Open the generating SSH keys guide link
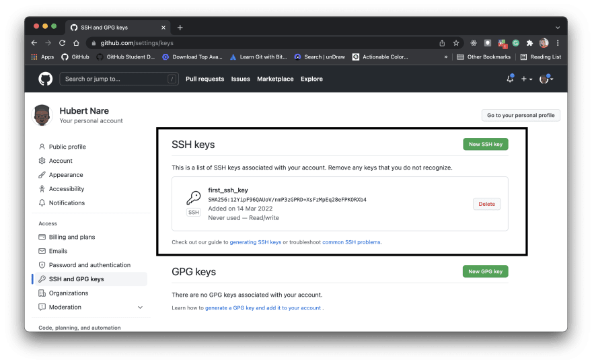This screenshot has width=592, height=364. (x=256, y=242)
